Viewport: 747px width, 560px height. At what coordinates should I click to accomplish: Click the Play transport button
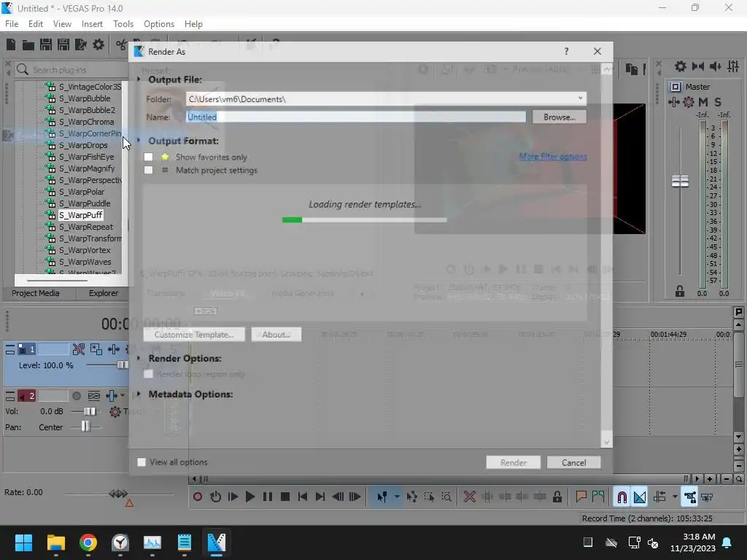coord(250,497)
